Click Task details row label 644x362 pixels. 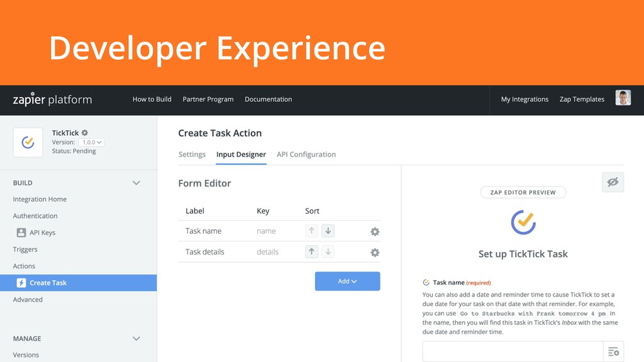pyautogui.click(x=204, y=252)
